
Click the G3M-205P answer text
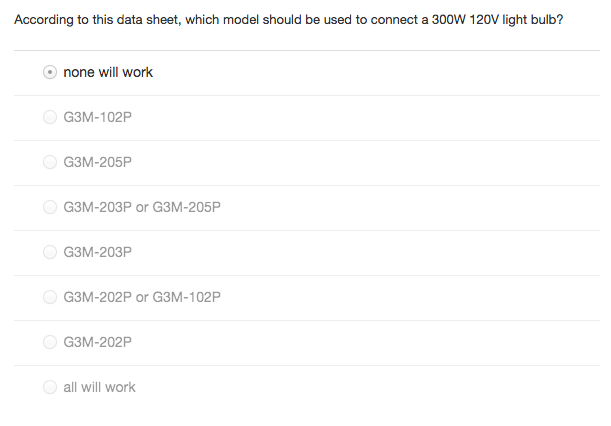point(97,163)
